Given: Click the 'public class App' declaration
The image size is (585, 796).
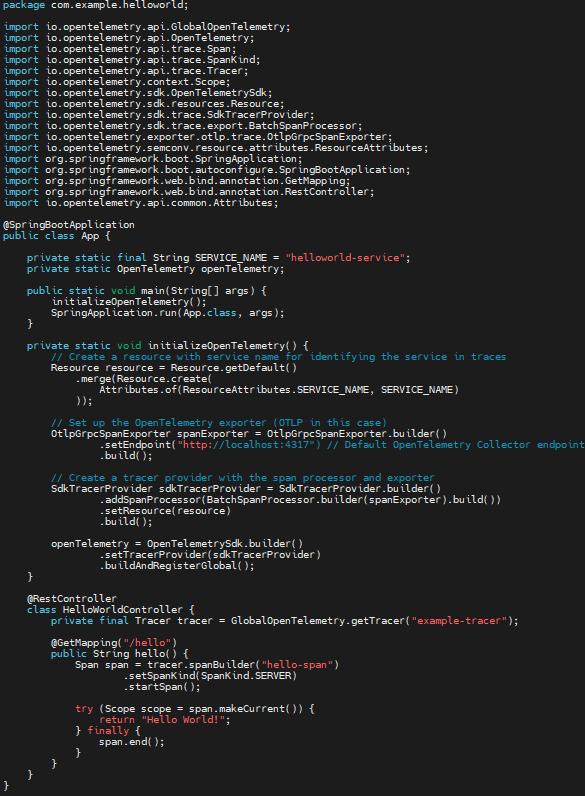Looking at the screenshot, I should (56, 236).
